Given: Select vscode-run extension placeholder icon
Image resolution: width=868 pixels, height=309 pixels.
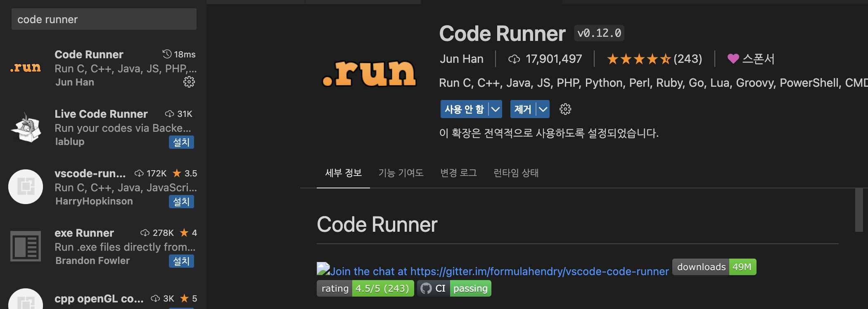Looking at the screenshot, I should click(x=26, y=187).
